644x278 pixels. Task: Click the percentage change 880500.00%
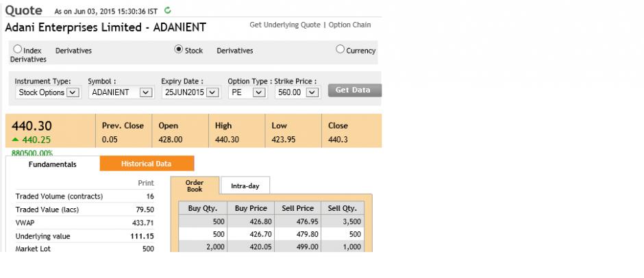coord(32,153)
